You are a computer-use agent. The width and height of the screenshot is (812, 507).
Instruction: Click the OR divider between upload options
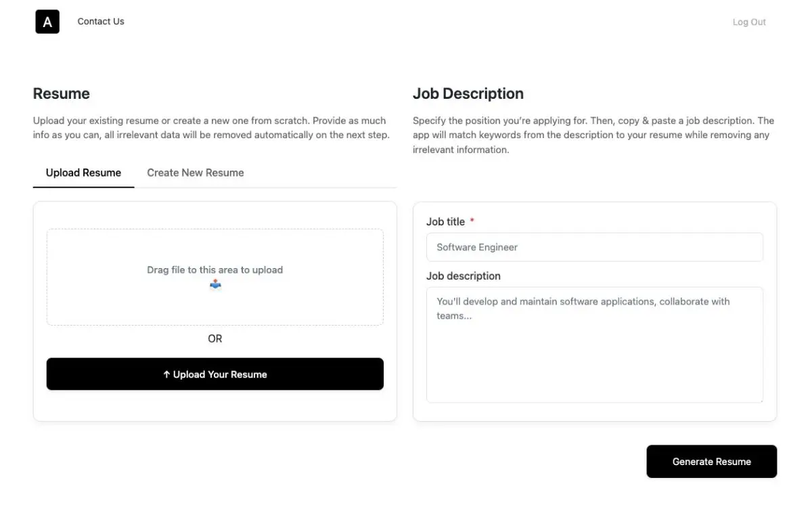[215, 338]
